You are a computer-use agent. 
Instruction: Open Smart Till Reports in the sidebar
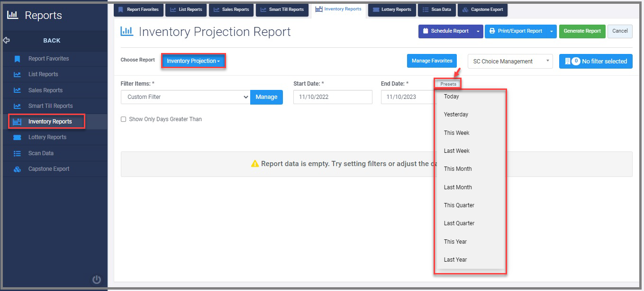(x=55, y=106)
